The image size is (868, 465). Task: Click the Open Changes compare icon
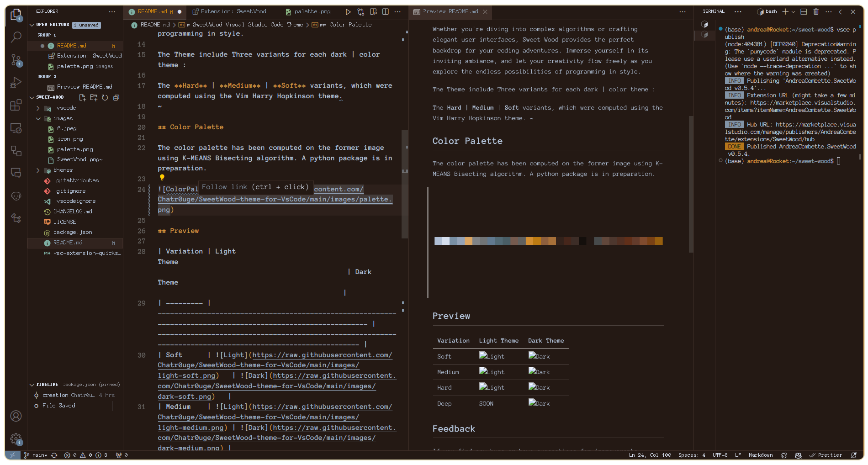(361, 11)
